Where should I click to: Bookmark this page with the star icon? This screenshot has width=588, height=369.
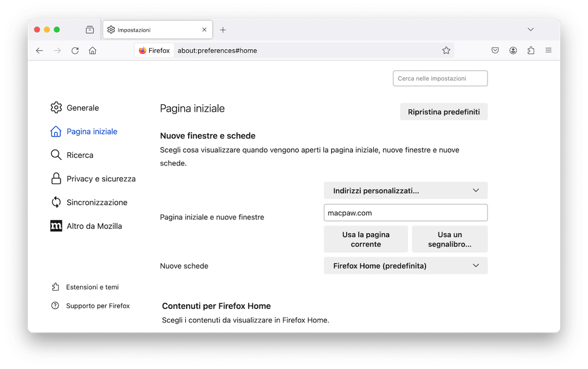446,51
